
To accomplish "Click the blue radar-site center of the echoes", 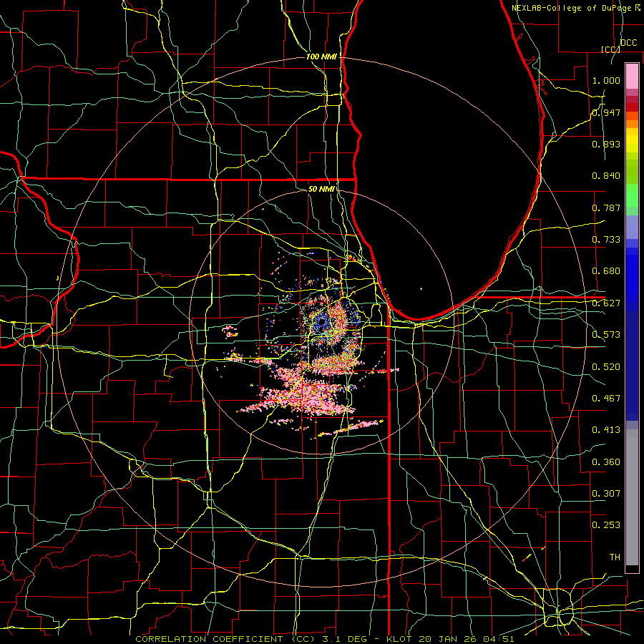I will click(322, 321).
